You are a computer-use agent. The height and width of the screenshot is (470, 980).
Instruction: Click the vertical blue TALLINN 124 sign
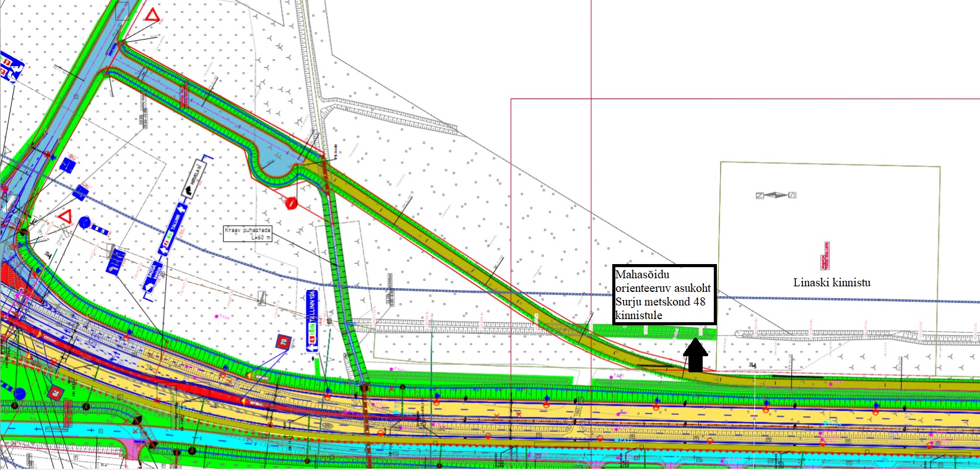(313, 320)
